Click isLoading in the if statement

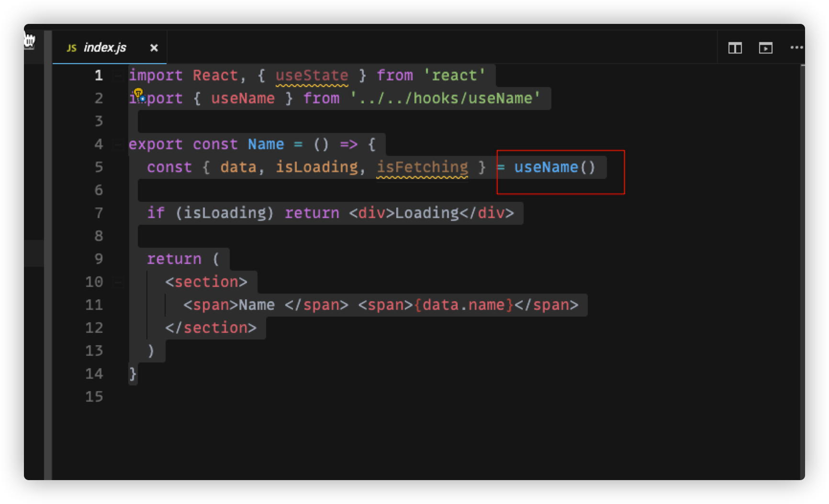click(224, 213)
